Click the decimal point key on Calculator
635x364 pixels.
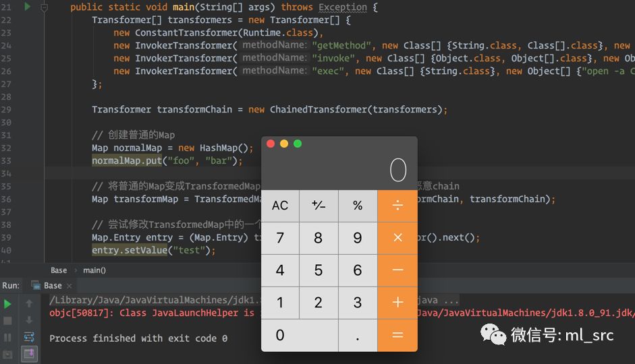358,335
